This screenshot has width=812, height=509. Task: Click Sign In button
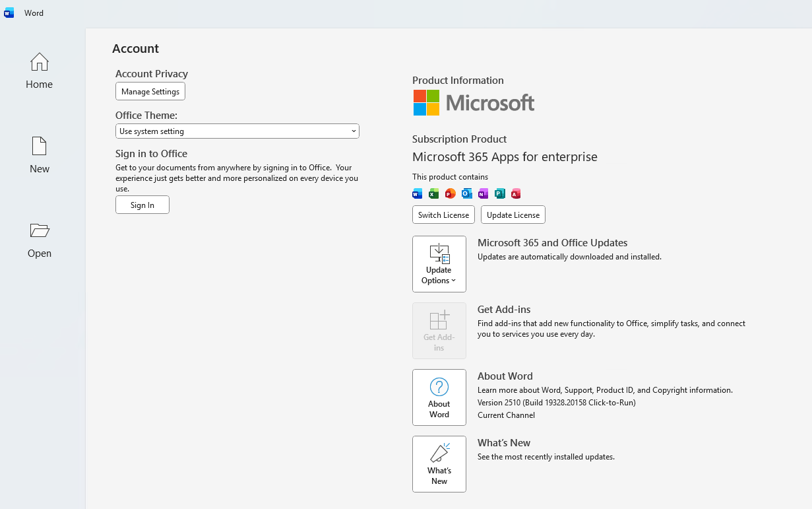(x=142, y=205)
